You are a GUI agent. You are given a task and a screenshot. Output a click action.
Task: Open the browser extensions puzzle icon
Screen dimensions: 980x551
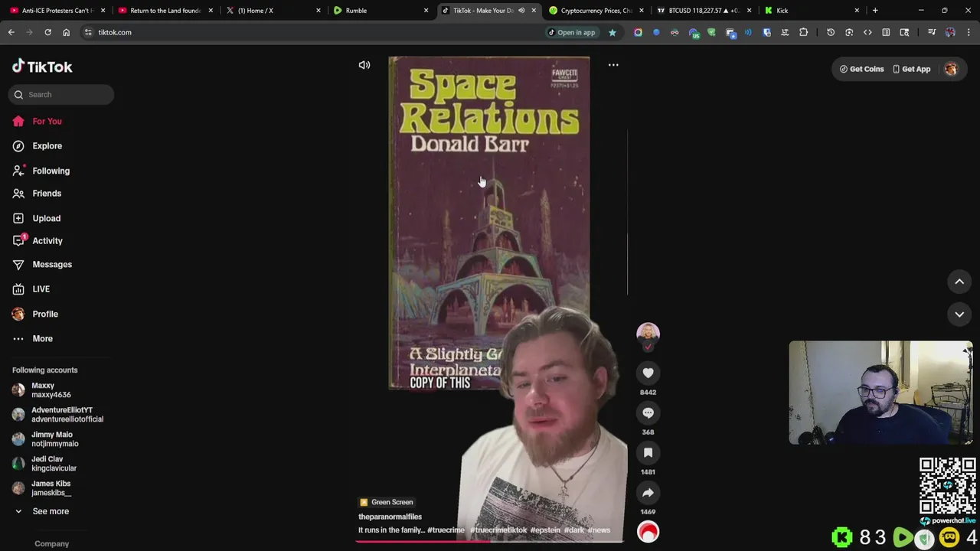(x=803, y=32)
